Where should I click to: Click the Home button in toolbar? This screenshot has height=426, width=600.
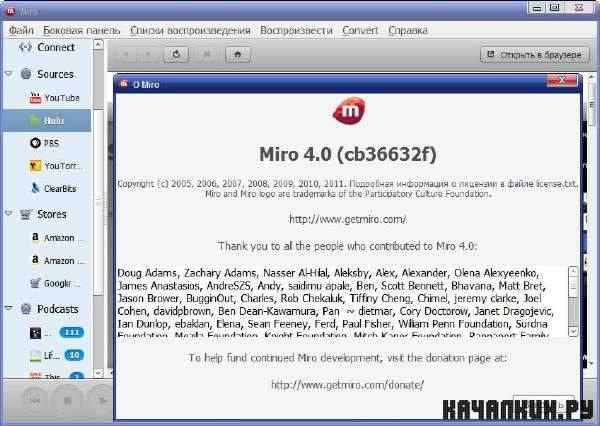coord(238,54)
